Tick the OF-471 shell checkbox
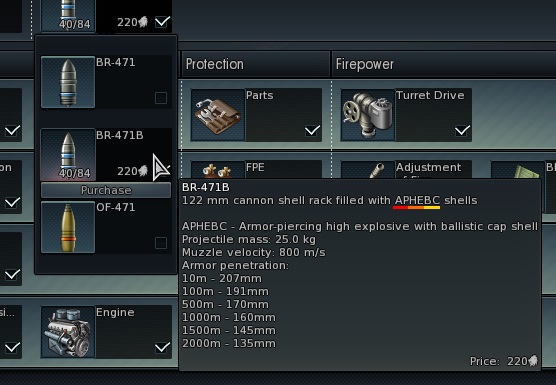 pyautogui.click(x=161, y=243)
